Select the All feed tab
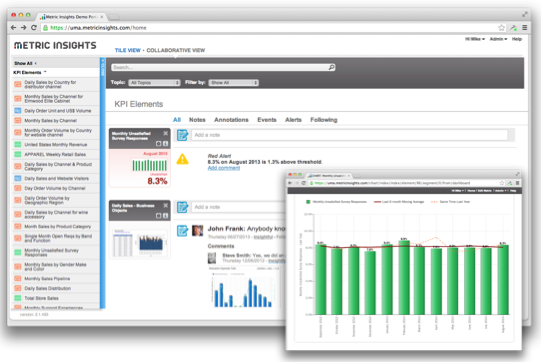This screenshot has width=541, height=362. pyautogui.click(x=177, y=120)
